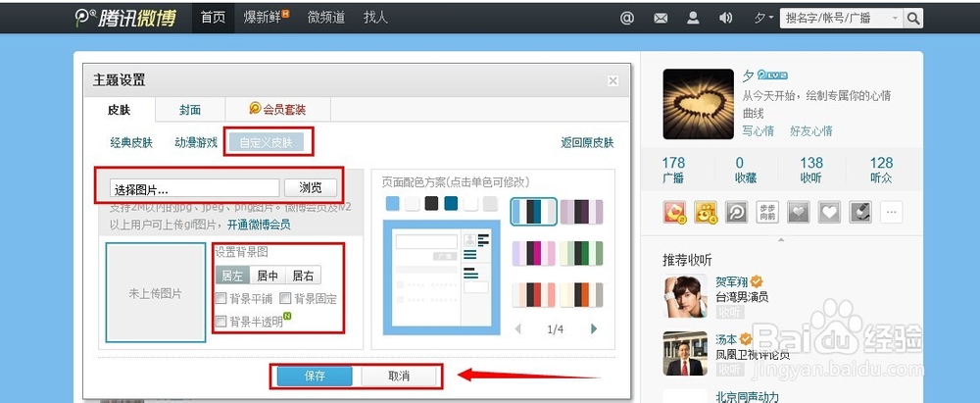This screenshot has width=980, height=403.
Task: Pick the teal blue single color swatch
Action: (x=451, y=203)
